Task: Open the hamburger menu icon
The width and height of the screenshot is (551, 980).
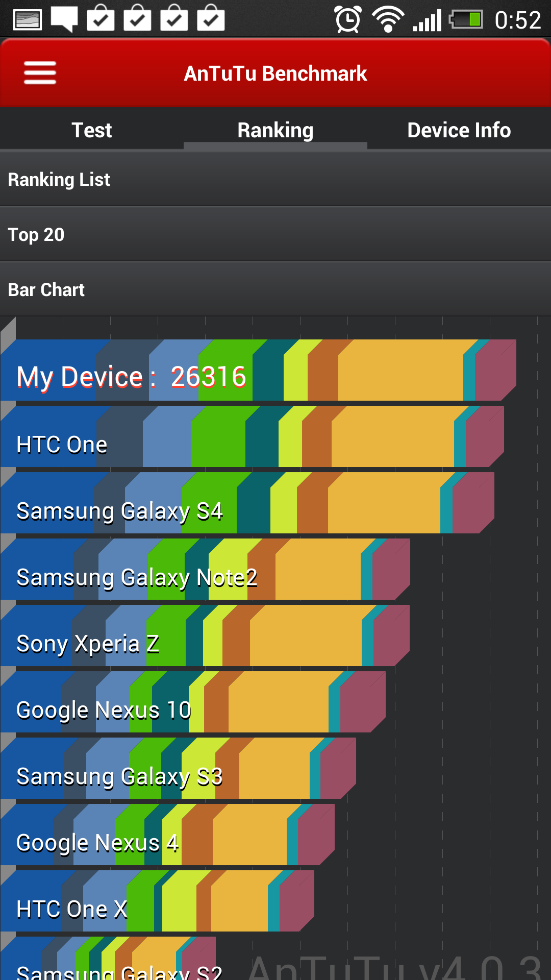Action: click(x=40, y=73)
